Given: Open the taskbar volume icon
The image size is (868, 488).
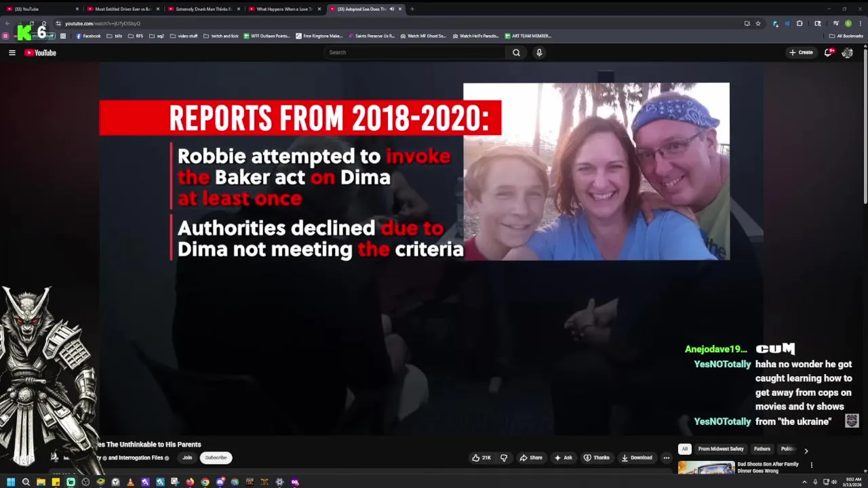Looking at the screenshot, I should click(x=834, y=482).
